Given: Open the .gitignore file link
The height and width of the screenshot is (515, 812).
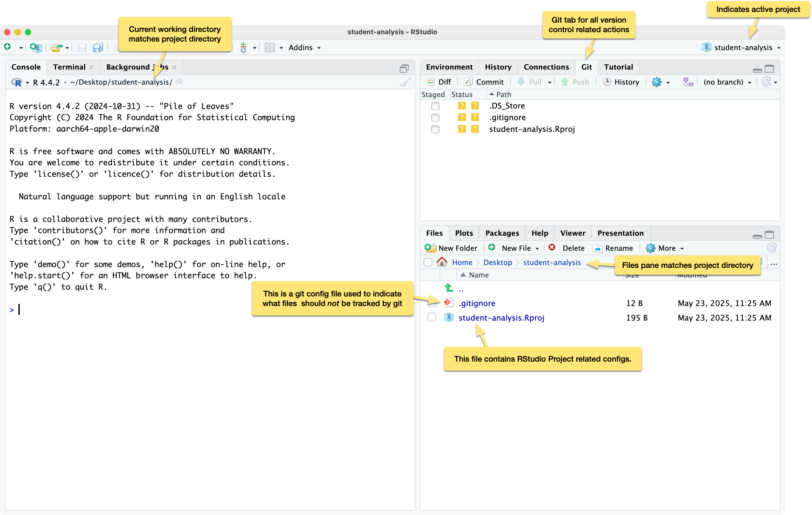Looking at the screenshot, I should 476,303.
